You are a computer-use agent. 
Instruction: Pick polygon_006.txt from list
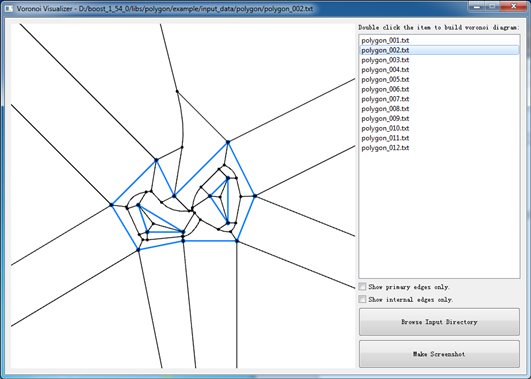[x=439, y=89]
